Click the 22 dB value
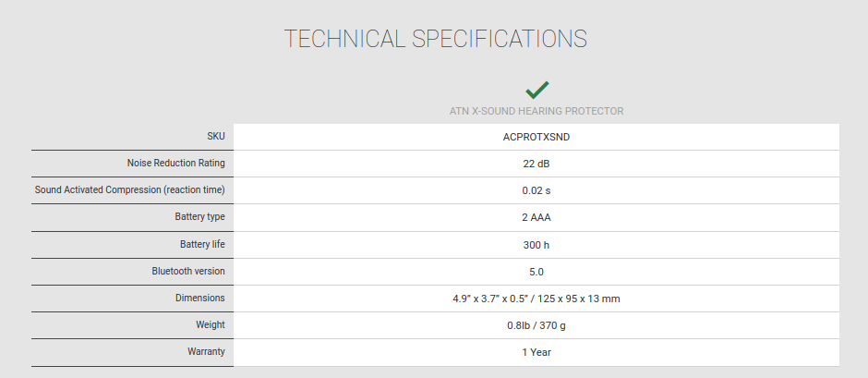 click(536, 164)
